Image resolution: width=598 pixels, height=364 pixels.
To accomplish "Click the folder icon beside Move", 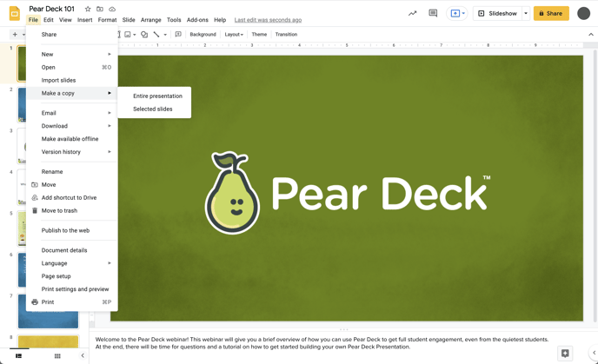I will [x=35, y=184].
